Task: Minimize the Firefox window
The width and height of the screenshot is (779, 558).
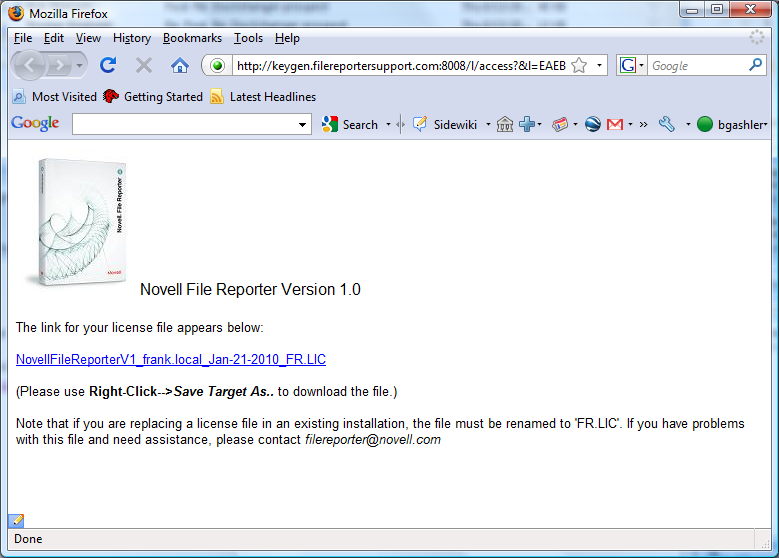Action: 692,10
